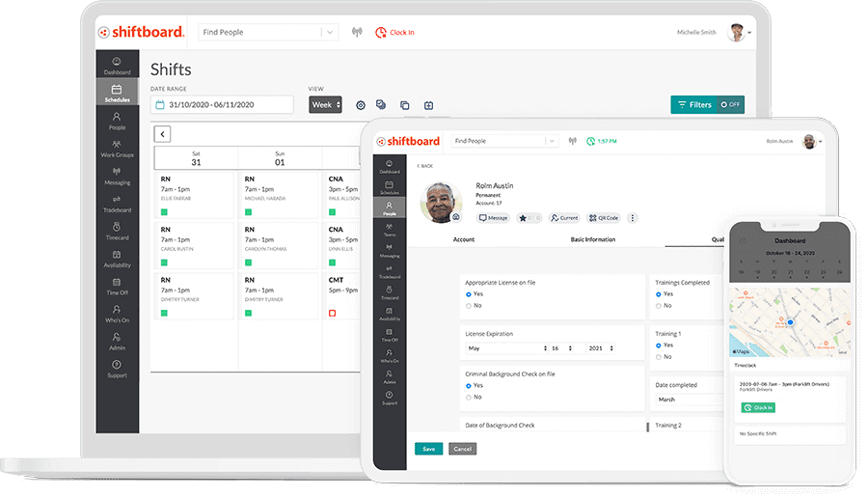Open Availability in the tablet sidebar
The height and width of the screenshot is (497, 868).
point(390,315)
